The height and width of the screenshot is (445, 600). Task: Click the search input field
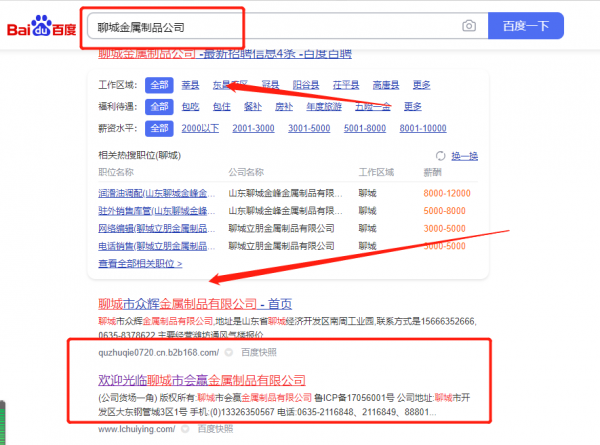270,26
